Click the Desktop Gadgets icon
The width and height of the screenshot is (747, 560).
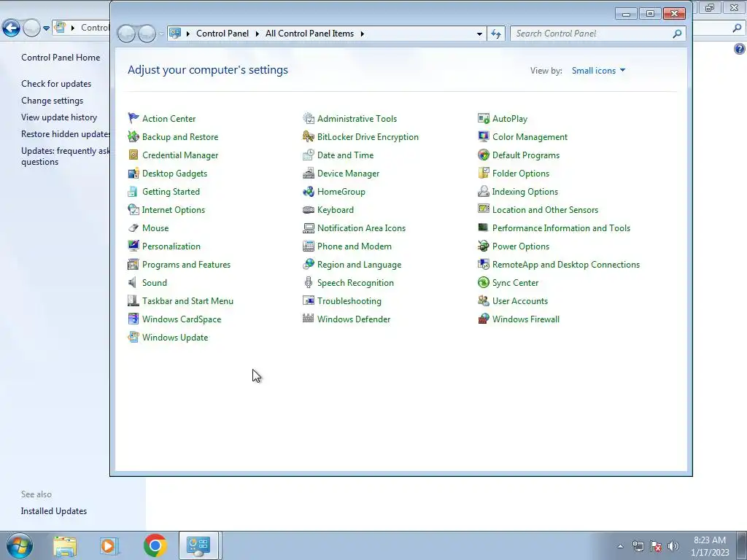[133, 174]
